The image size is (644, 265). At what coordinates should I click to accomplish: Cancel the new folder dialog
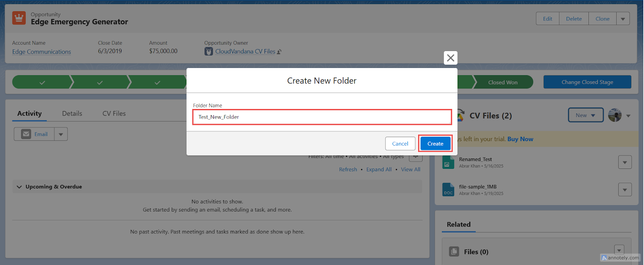point(400,144)
